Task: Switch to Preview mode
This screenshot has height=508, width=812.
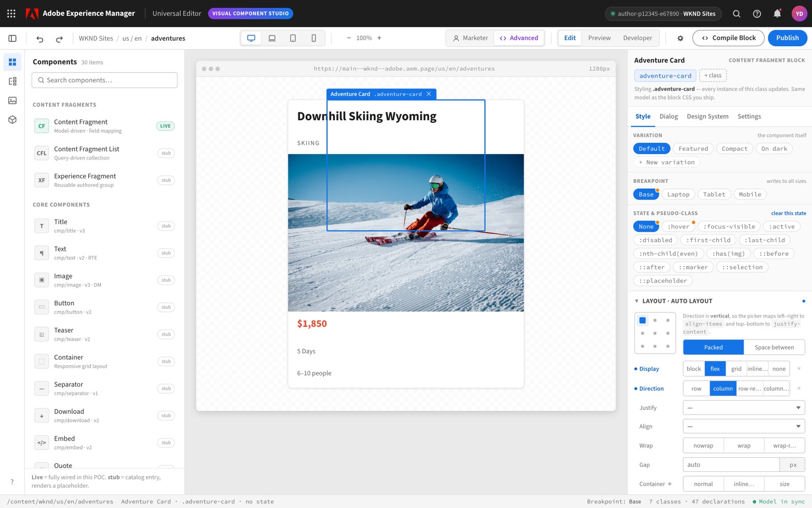Action: 599,38
